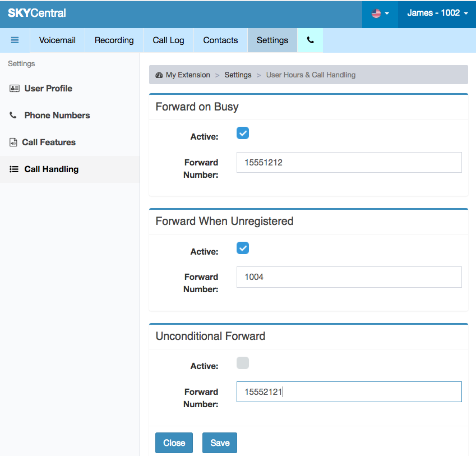The width and height of the screenshot is (476, 456).
Task: Click My Extension breadcrumb link
Action: click(188, 75)
